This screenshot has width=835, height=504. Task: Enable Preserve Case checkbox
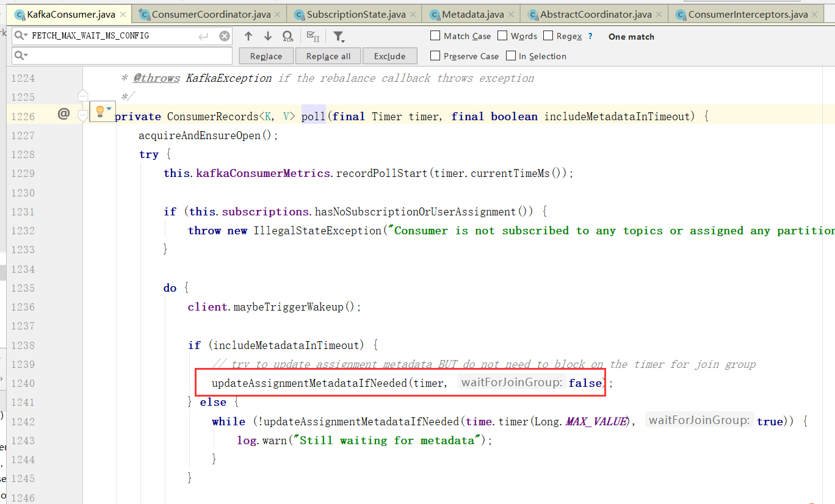435,56
